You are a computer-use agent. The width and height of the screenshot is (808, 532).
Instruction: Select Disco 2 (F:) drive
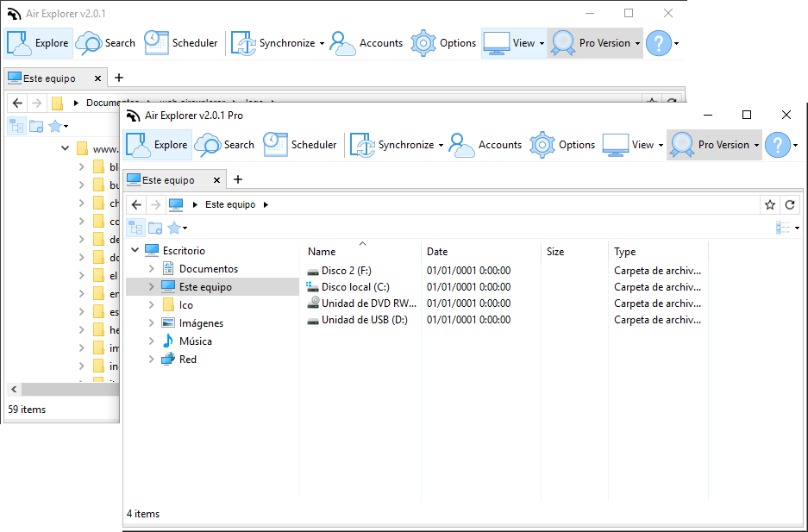pyautogui.click(x=347, y=271)
